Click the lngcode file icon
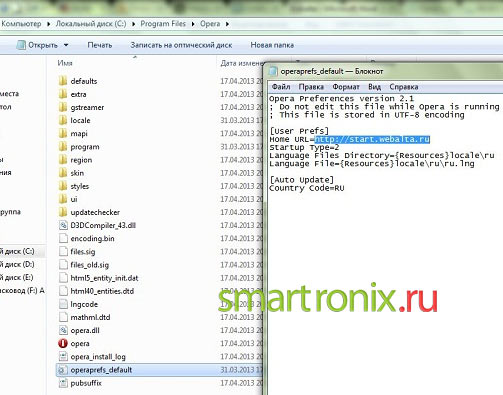The image size is (503, 395). tap(63, 304)
